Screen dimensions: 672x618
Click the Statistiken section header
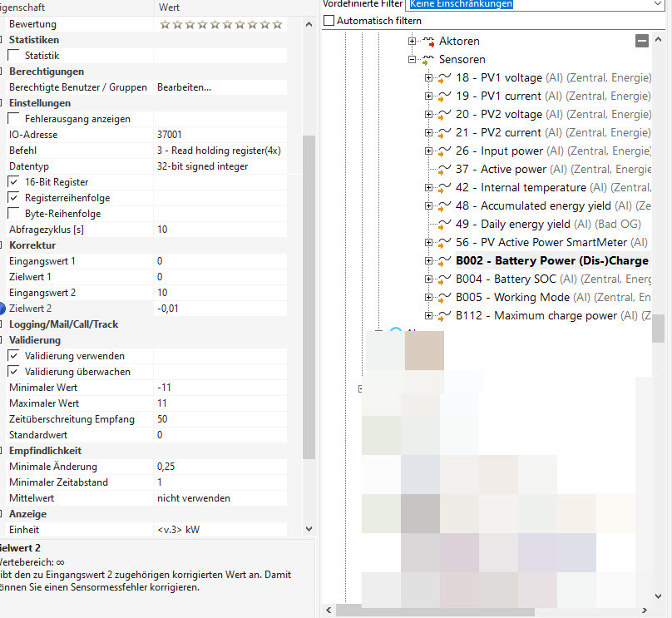point(34,40)
